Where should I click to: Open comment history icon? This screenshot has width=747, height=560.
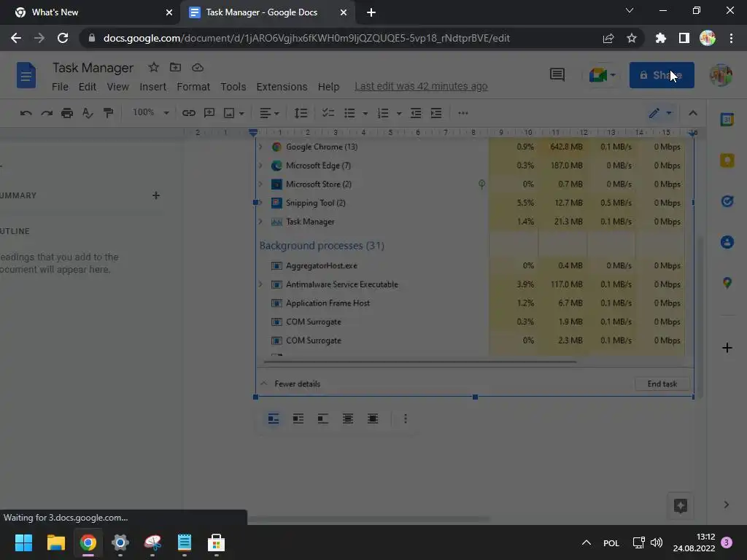(557, 75)
